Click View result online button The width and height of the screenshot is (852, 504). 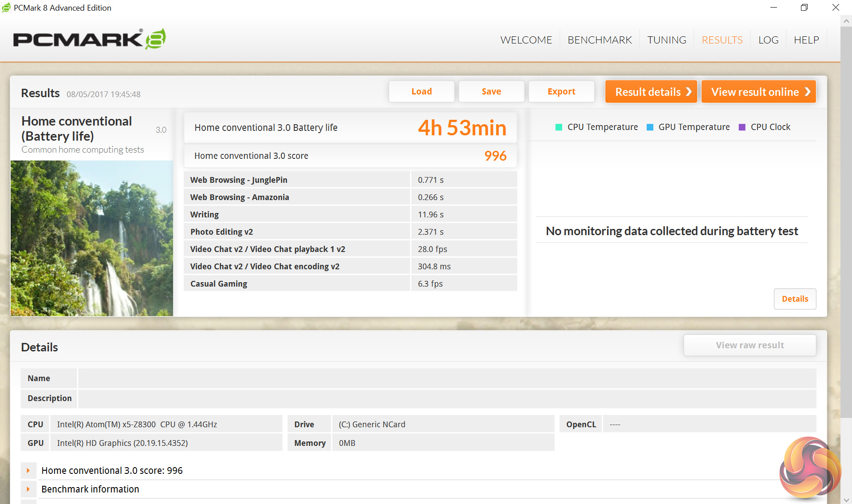tap(758, 92)
